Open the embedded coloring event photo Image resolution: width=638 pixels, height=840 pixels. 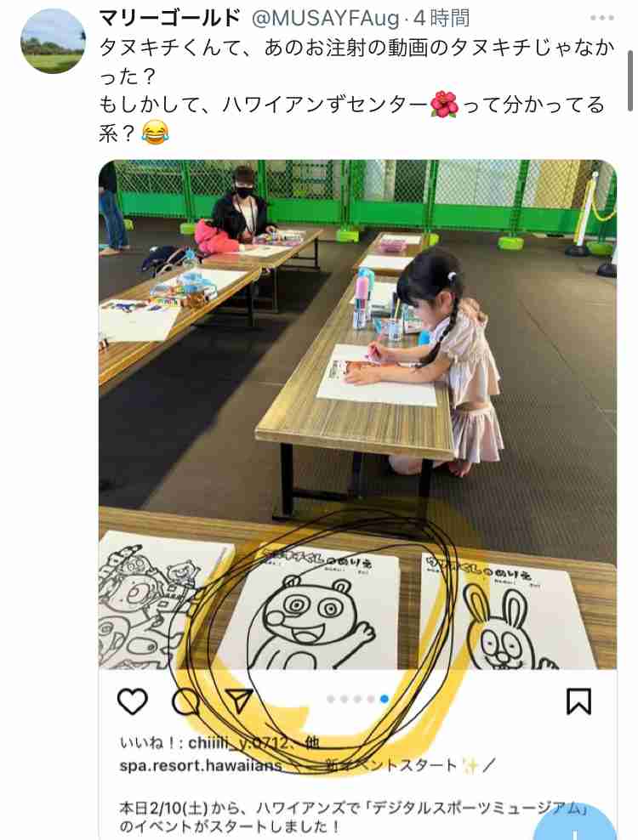357,414
